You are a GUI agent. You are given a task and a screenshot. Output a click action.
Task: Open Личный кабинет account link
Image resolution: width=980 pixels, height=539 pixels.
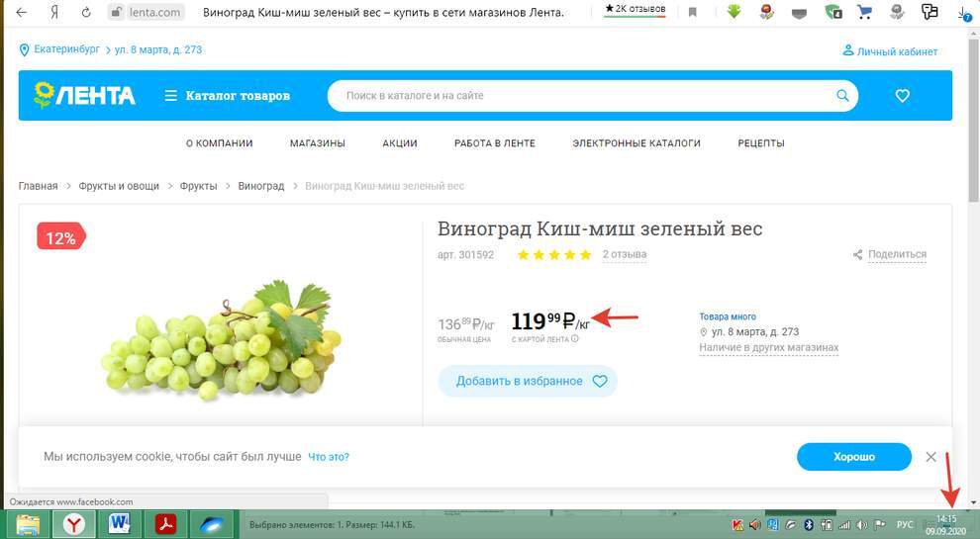(x=889, y=51)
